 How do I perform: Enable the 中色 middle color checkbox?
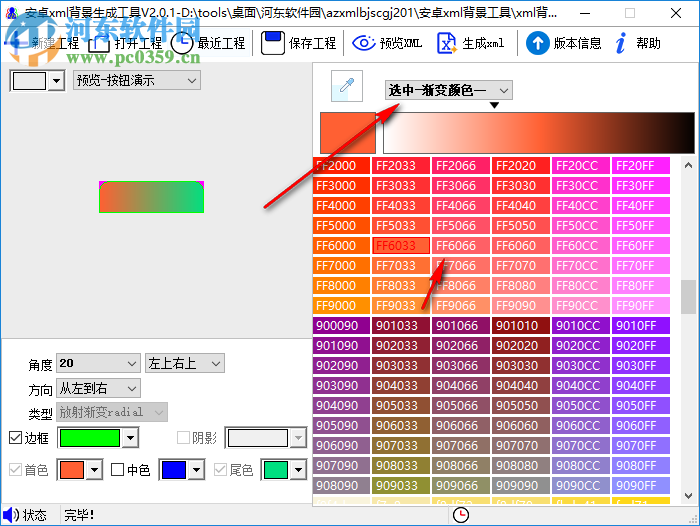click(x=117, y=469)
